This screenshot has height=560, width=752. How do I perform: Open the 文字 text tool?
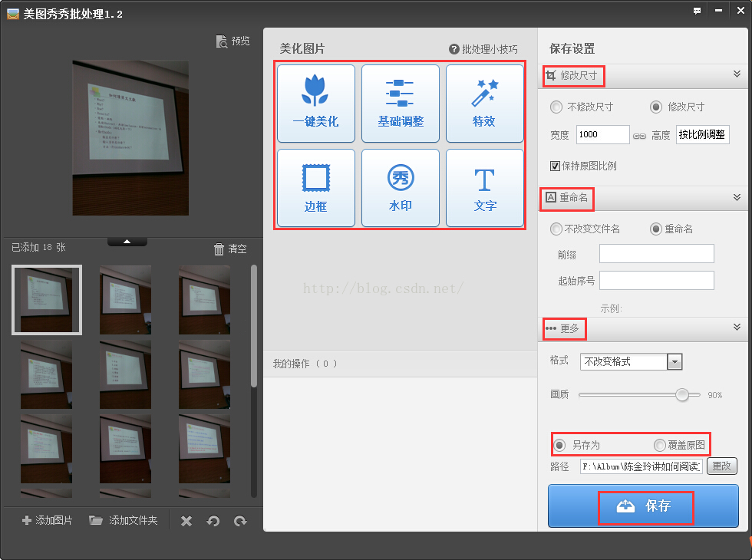(484, 188)
